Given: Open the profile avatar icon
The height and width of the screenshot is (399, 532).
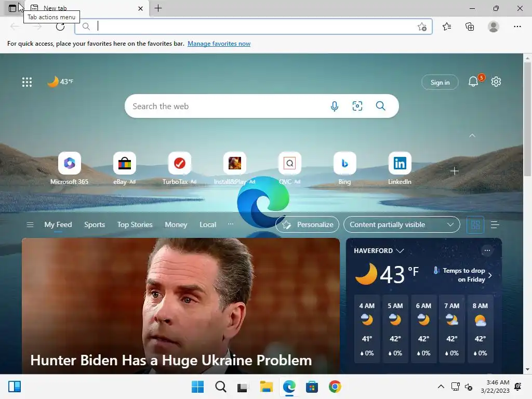Looking at the screenshot, I should 494,26.
